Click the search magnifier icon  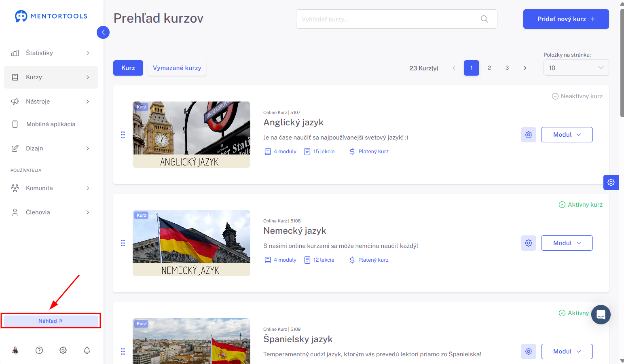[x=484, y=19]
